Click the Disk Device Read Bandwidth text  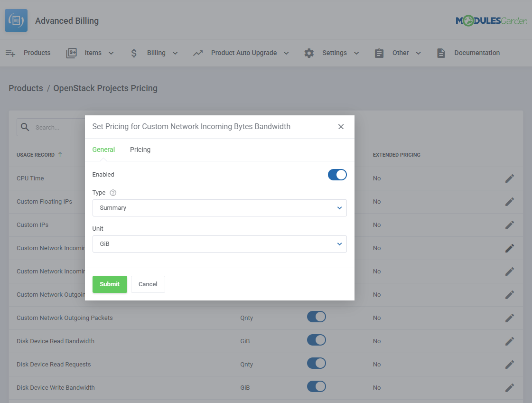click(56, 341)
